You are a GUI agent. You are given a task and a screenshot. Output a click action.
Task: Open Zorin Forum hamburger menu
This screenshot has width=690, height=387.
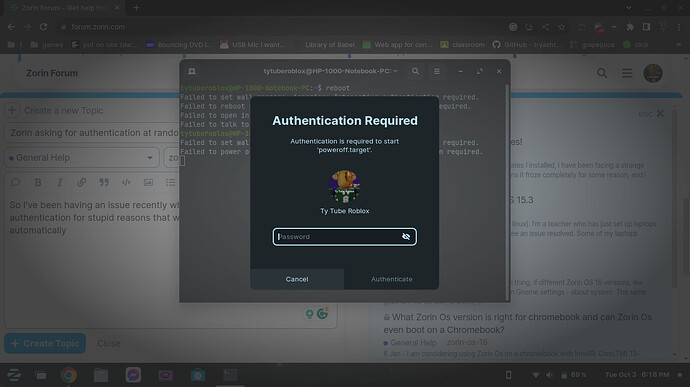[627, 73]
